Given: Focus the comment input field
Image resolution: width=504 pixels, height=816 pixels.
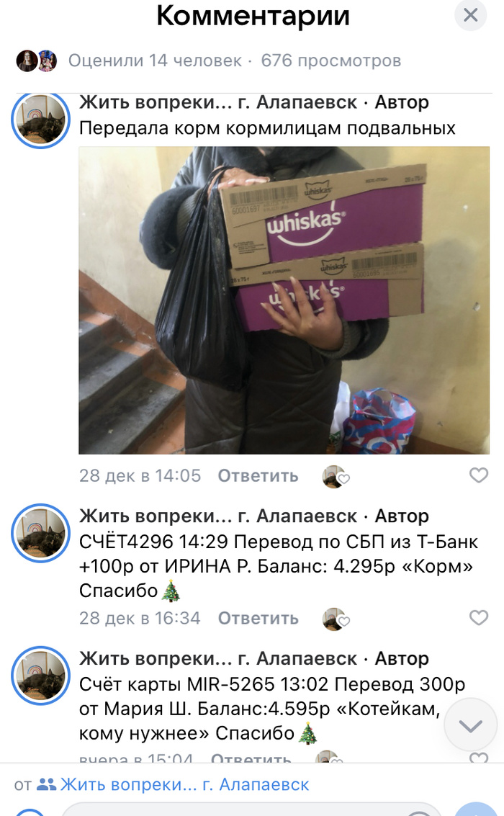Looking at the screenshot, I should coord(252,810).
